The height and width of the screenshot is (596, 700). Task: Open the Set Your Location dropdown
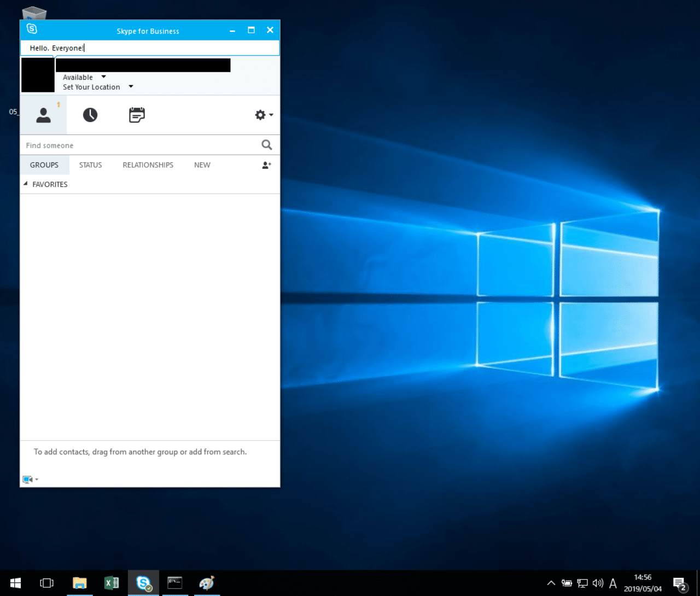tap(131, 87)
